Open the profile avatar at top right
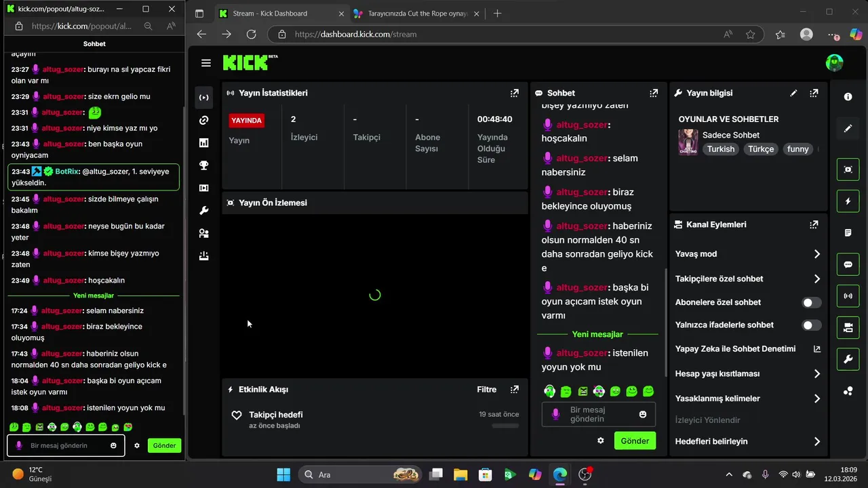 (834, 63)
